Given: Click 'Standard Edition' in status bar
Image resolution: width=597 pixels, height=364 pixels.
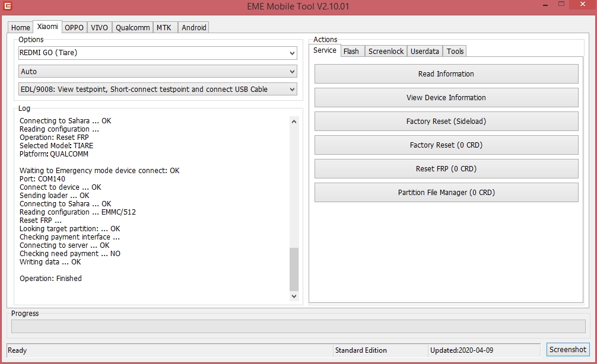Looking at the screenshot, I should 361,350.
